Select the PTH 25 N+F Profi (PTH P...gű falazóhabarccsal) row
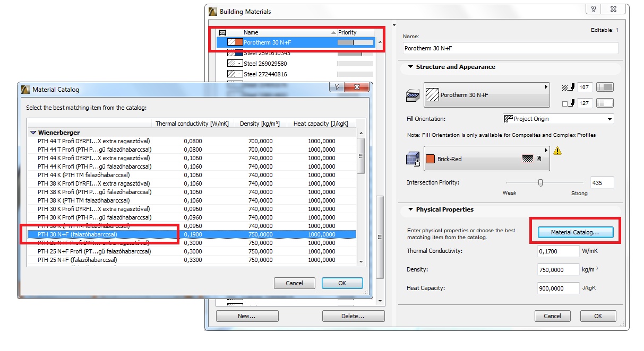This screenshot has height=351, width=644. point(192,251)
